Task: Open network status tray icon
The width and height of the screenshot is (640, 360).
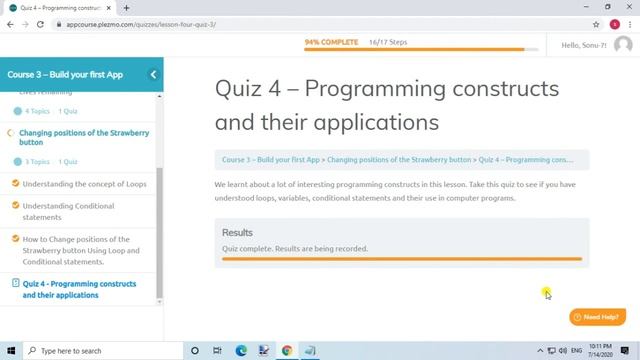Action: 551,351
